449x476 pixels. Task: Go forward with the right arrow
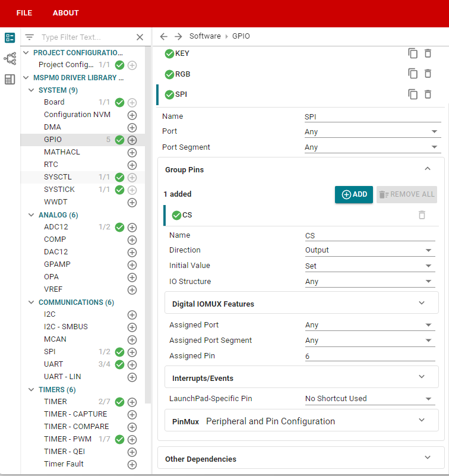(x=178, y=36)
